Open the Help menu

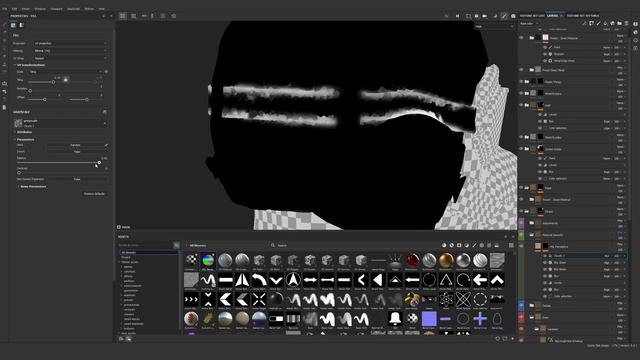pos(102,9)
